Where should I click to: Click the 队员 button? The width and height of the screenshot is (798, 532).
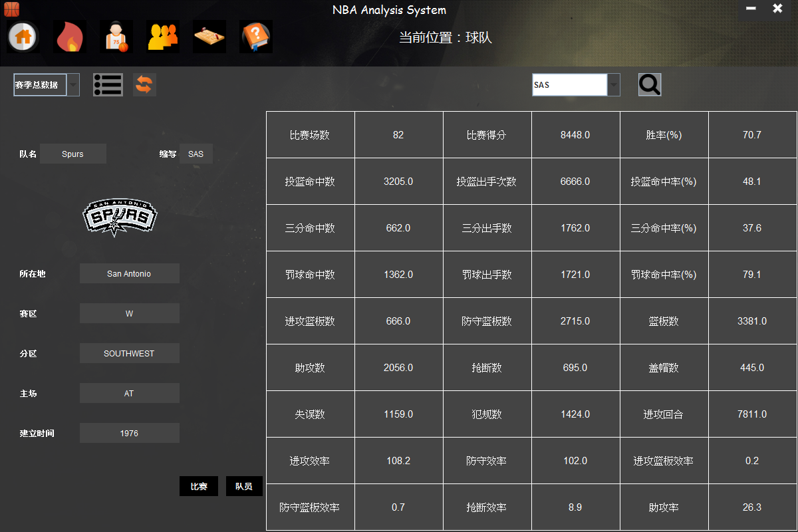coord(244,486)
